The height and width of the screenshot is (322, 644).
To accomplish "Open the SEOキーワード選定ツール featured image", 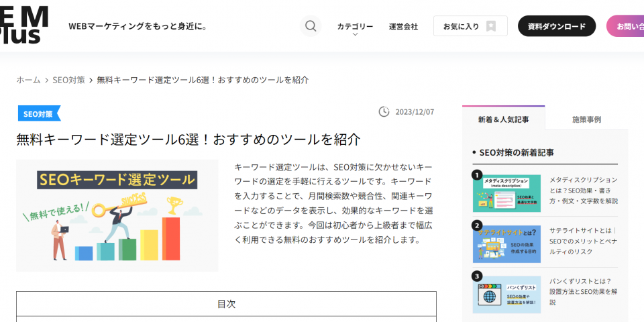I will click(x=117, y=215).
